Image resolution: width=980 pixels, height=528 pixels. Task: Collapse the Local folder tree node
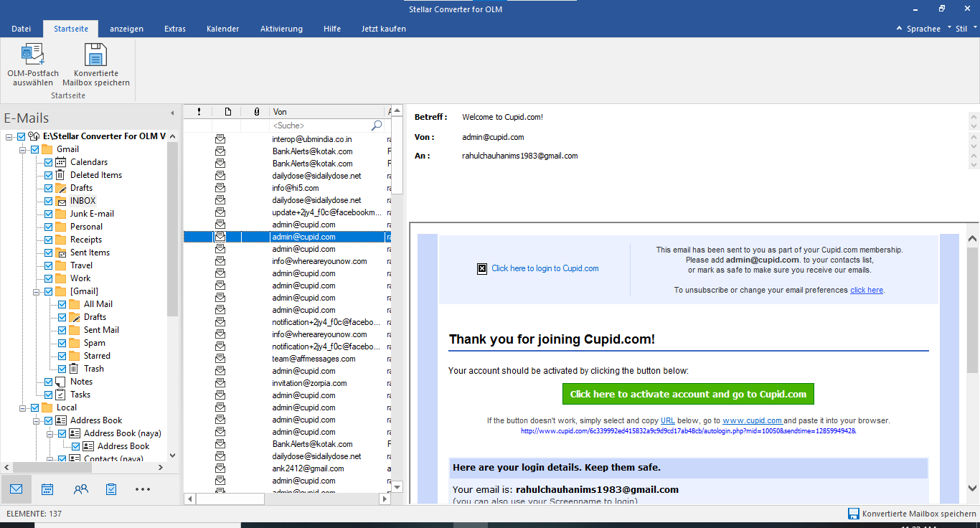(x=23, y=407)
